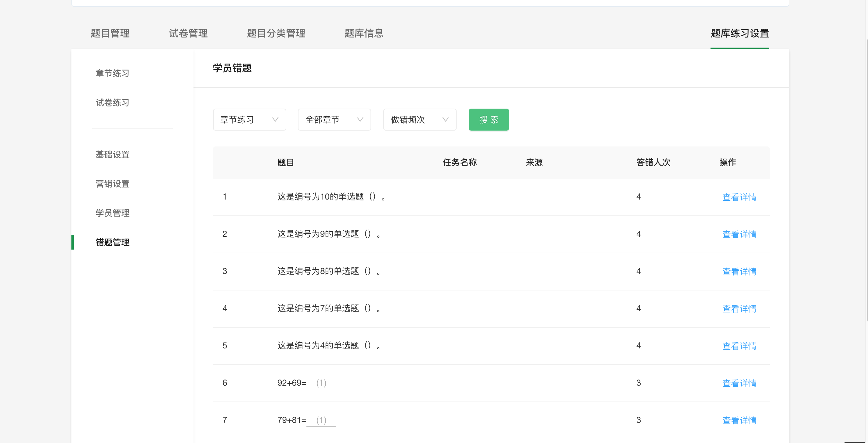Click the question text 这是编号为7的单选题
This screenshot has width=868, height=443.
[x=329, y=308]
